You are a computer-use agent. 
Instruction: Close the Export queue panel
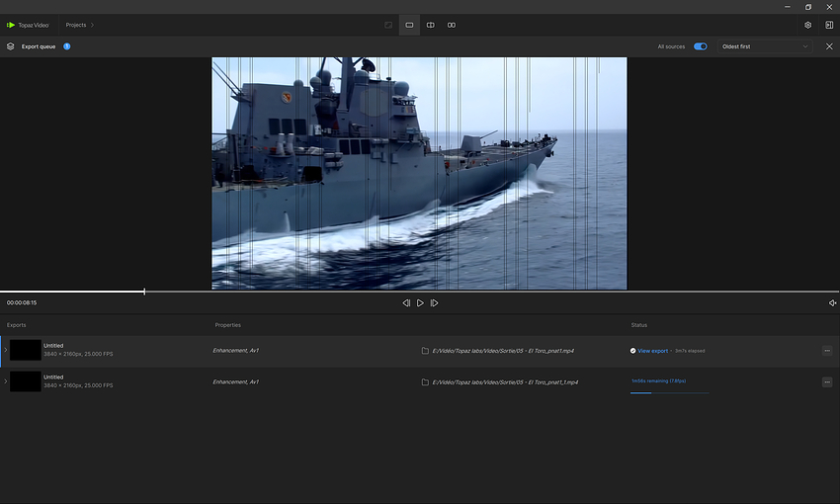pyautogui.click(x=829, y=46)
